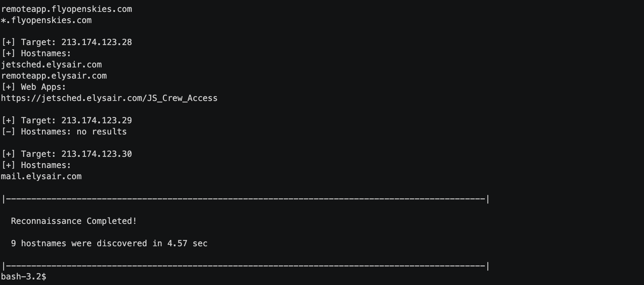Open the JS_Crew_Access web app URL
The width and height of the screenshot is (644, 285).
109,98
